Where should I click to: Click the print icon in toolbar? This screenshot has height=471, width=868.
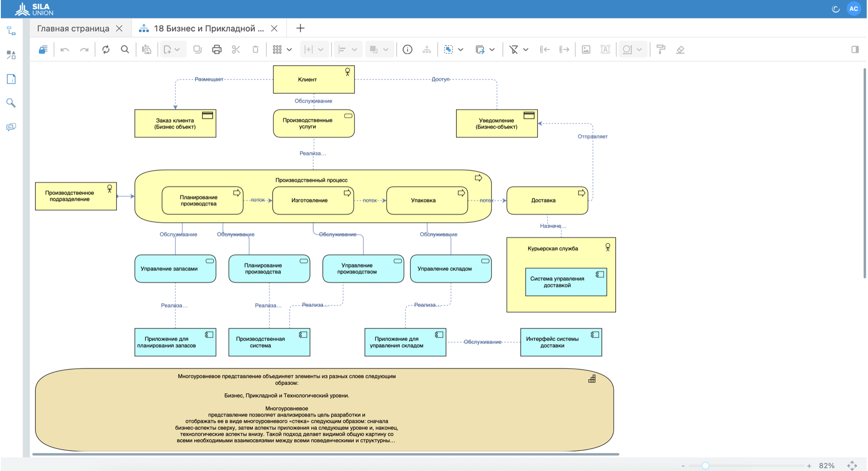pos(217,50)
